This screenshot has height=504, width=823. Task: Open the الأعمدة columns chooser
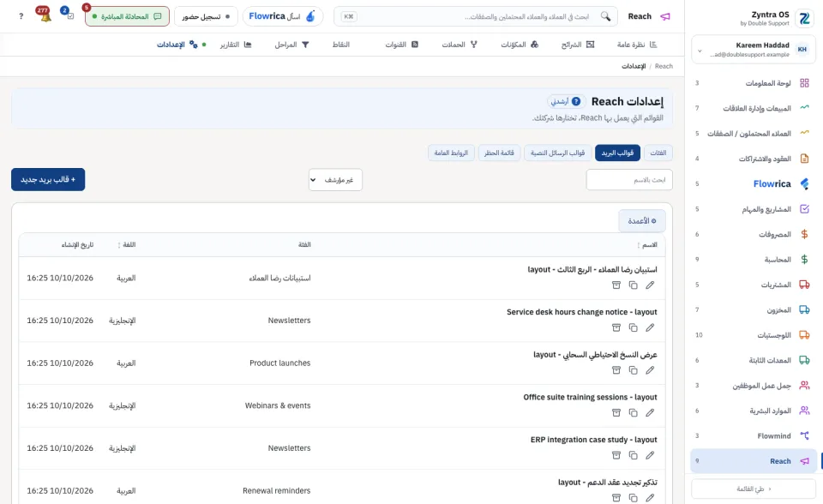(642, 221)
